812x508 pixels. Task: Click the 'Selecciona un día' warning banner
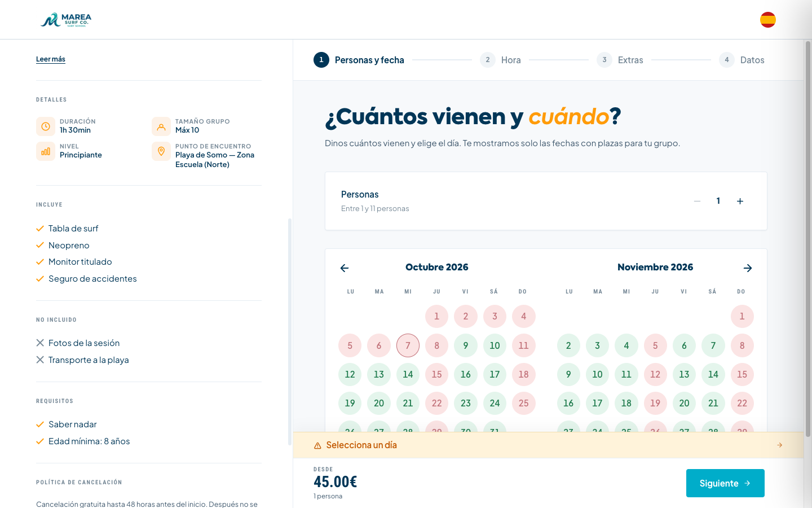pyautogui.click(x=548, y=445)
